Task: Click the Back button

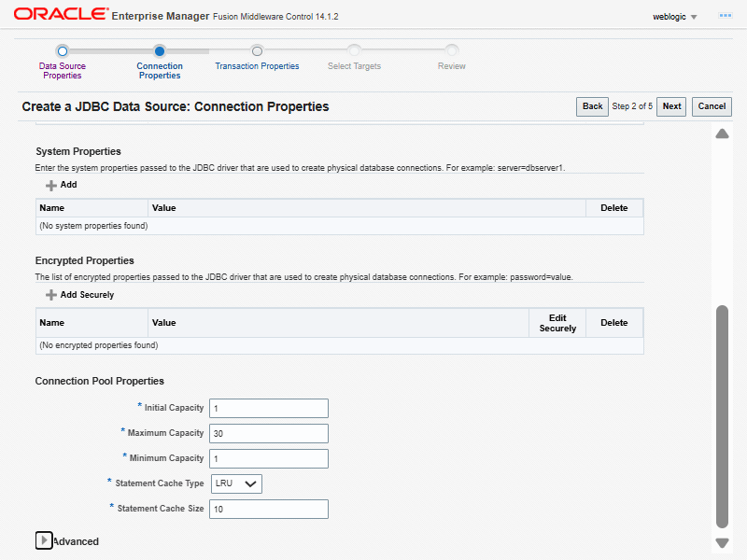Action: [x=592, y=106]
